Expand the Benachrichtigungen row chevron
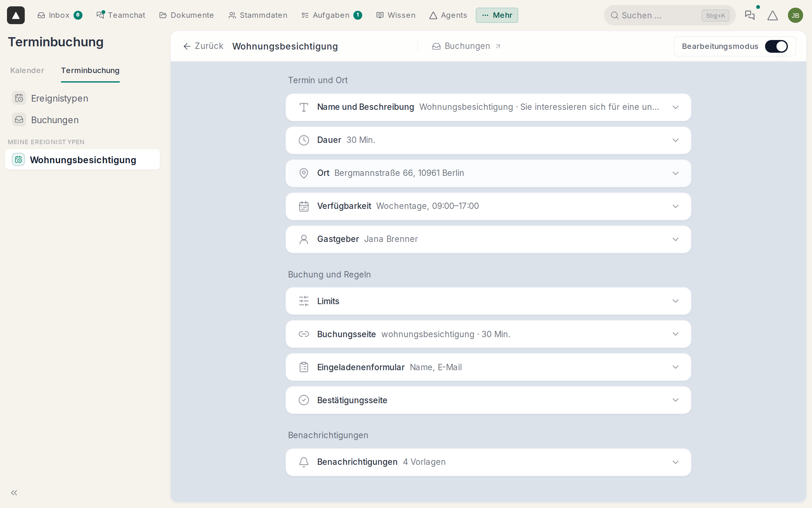812x508 pixels. [x=675, y=462]
